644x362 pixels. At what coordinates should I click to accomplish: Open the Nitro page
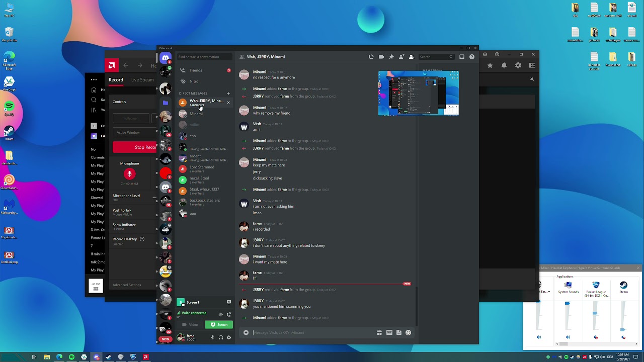204,81
